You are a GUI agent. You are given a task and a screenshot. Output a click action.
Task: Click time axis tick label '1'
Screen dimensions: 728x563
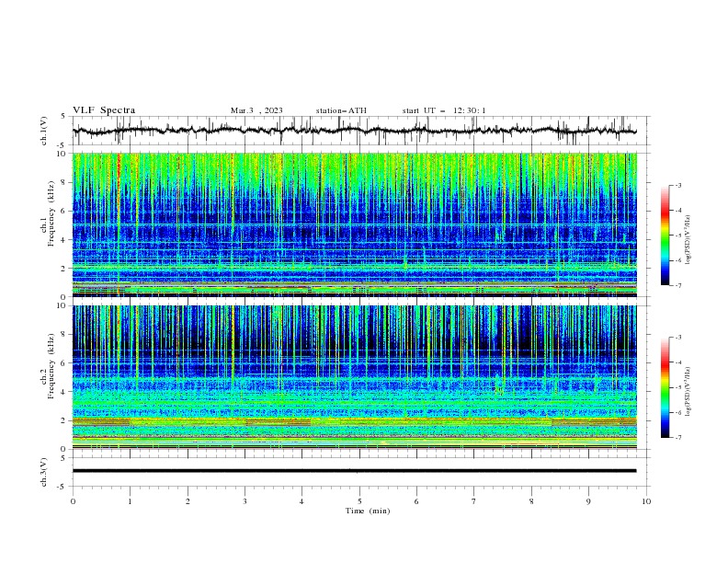[131, 501]
